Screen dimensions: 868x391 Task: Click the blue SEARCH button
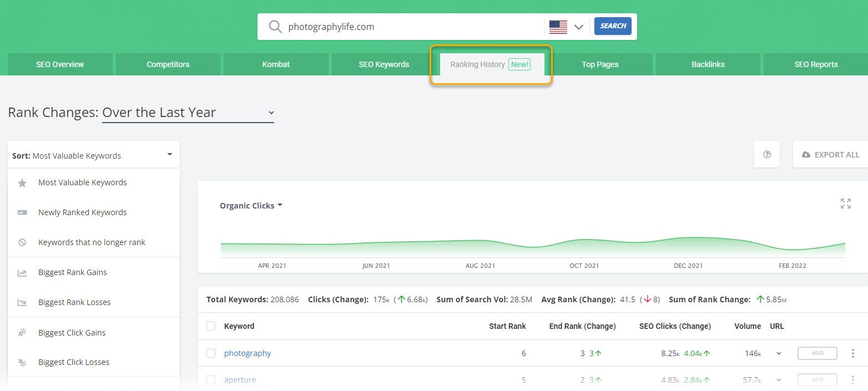click(x=613, y=26)
